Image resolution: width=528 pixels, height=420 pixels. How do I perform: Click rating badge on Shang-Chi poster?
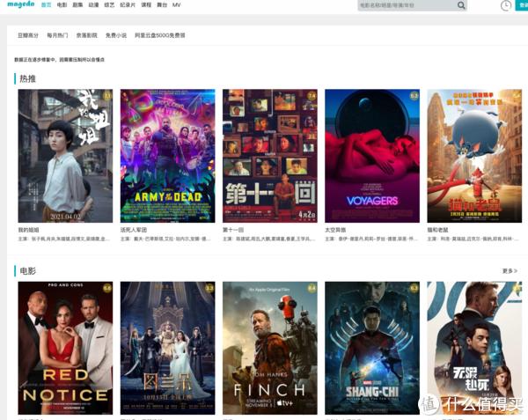coord(414,288)
